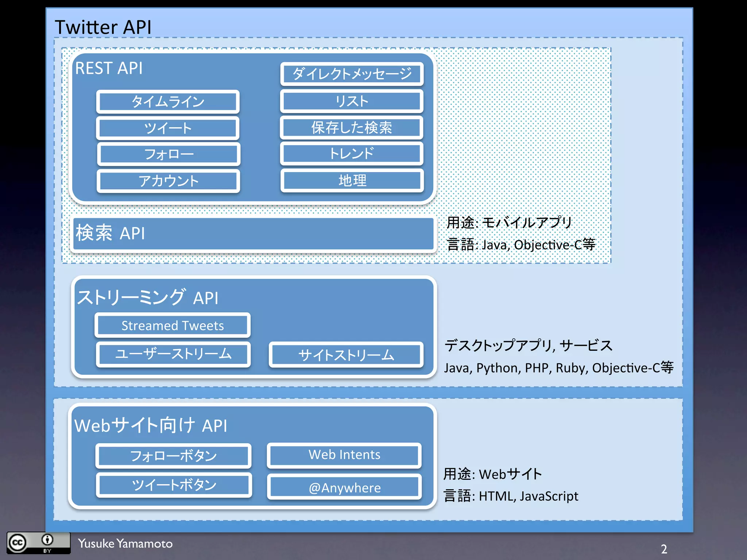Select the サイトストリーム box
The width and height of the screenshot is (747, 560).
[346, 355]
